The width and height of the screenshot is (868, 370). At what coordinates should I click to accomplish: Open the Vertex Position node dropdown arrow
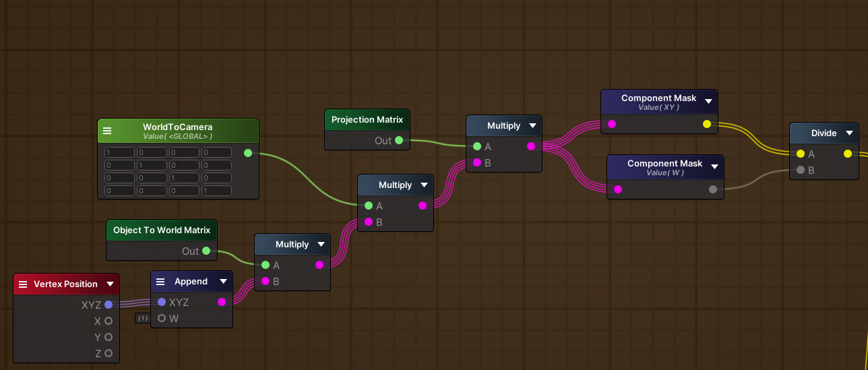tap(110, 284)
